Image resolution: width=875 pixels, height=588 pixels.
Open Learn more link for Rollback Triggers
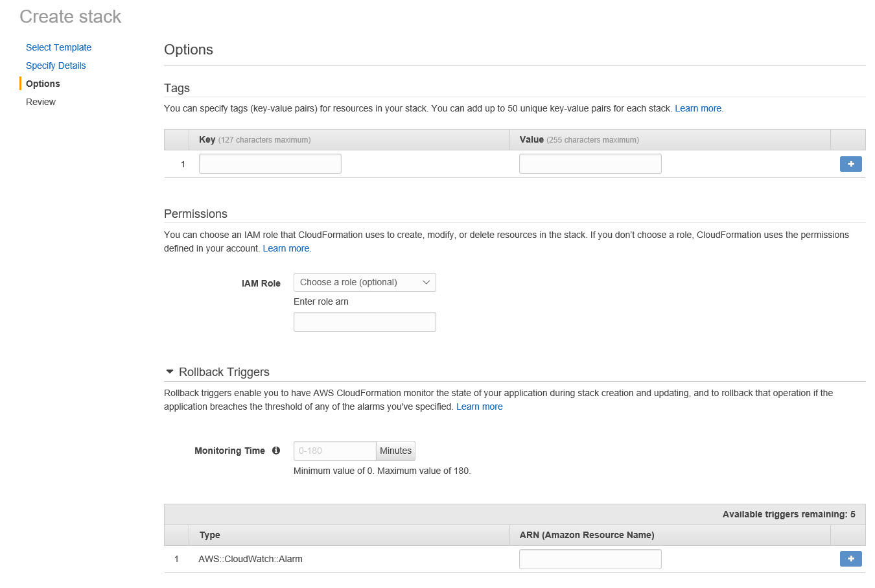479,406
